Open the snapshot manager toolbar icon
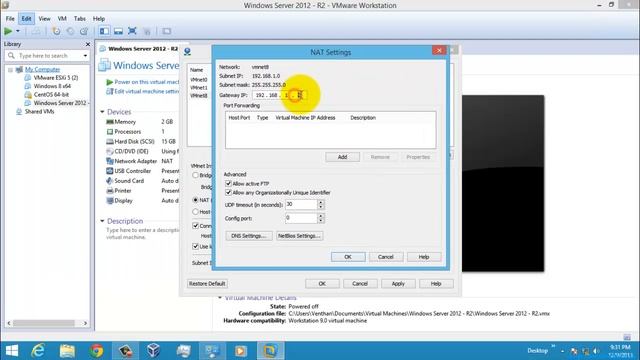Image resolution: width=640 pixels, height=360 pixels. pos(84,31)
